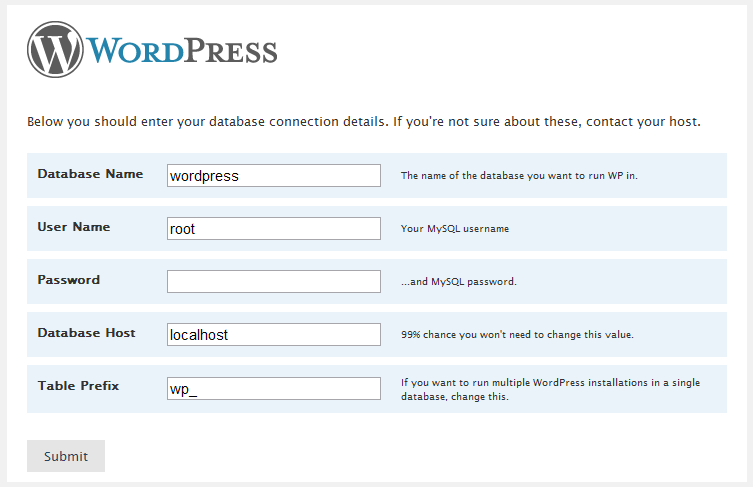753x487 pixels.
Task: Click the WordPress wordmark text
Action: [x=182, y=51]
